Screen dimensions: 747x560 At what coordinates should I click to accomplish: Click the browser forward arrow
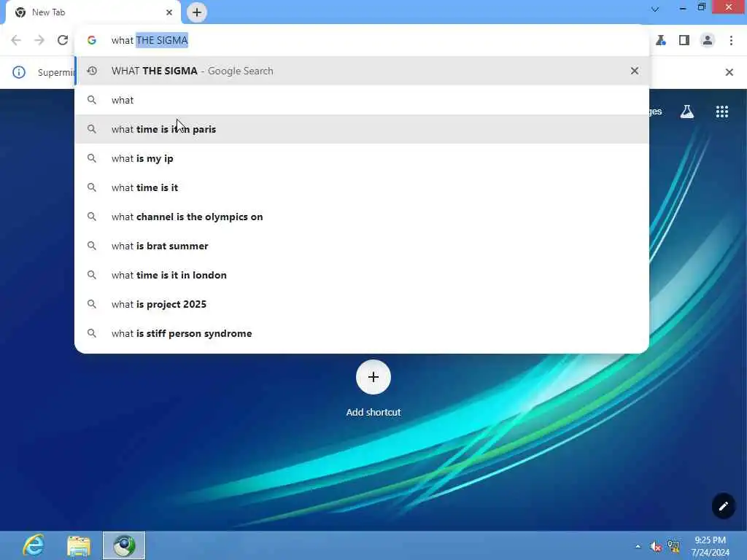tap(39, 41)
